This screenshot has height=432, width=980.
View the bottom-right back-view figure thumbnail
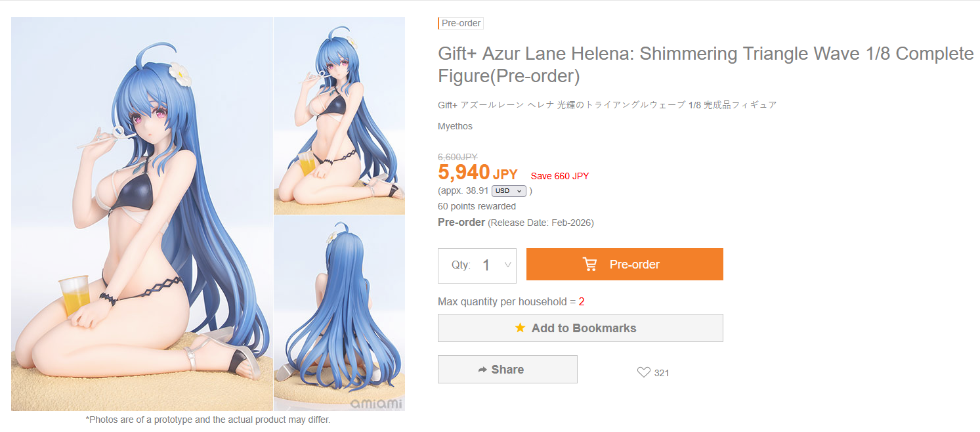click(339, 313)
